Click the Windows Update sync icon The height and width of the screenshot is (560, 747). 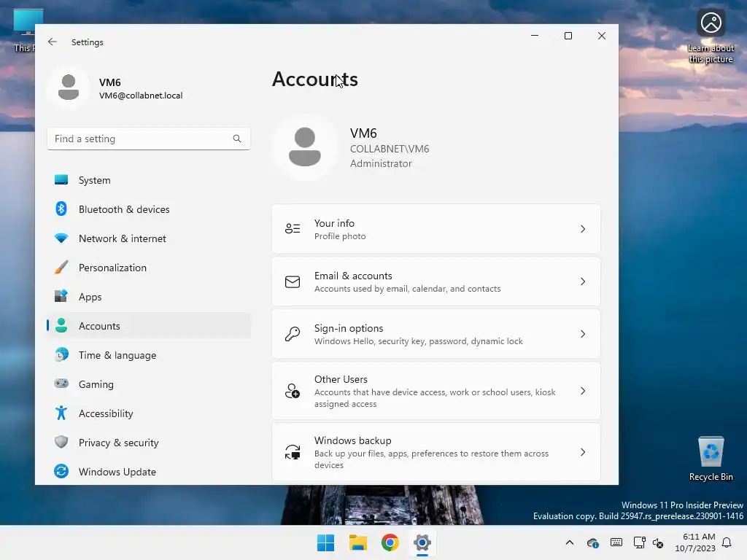[61, 472]
